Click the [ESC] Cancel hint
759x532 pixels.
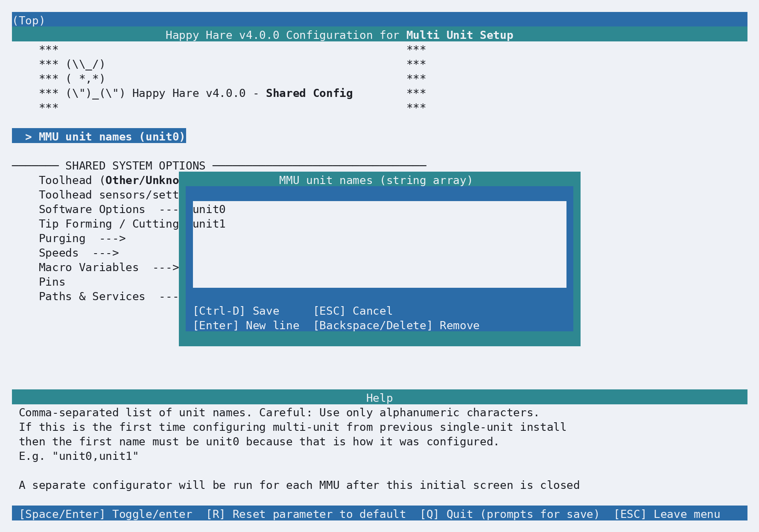[353, 311]
